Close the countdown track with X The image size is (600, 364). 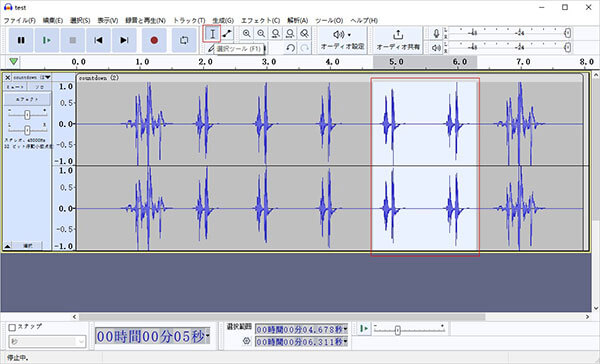[x=8, y=78]
